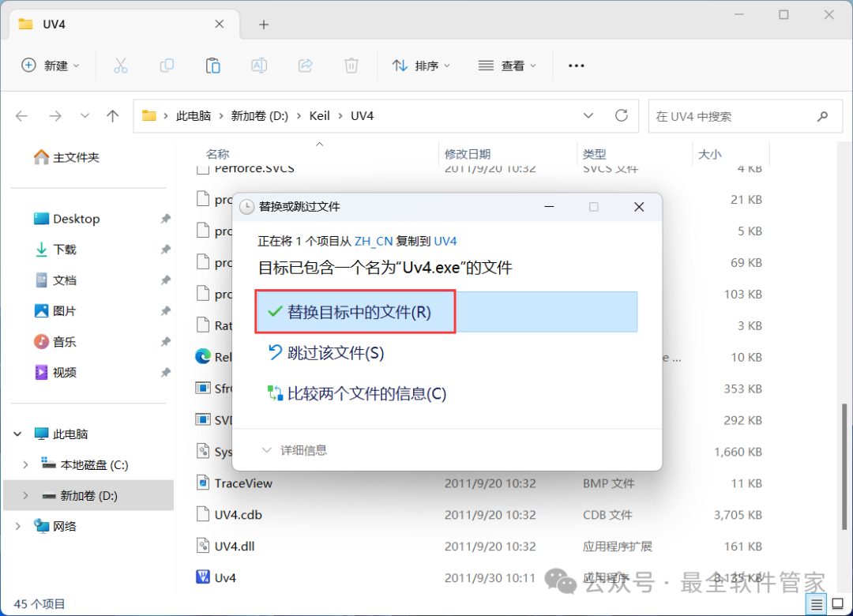This screenshot has height=616, width=853.
Task: Open the see-more (…) toolbar menu
Action: [576, 66]
